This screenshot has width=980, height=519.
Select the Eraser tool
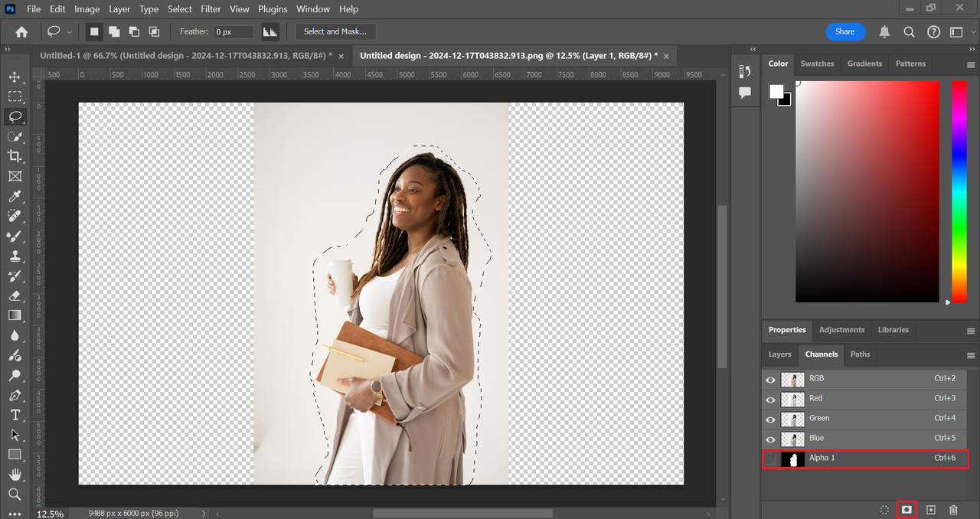click(15, 295)
